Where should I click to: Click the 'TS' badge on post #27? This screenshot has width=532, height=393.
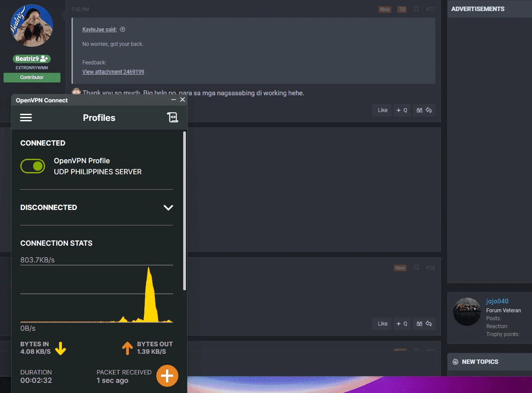click(402, 9)
